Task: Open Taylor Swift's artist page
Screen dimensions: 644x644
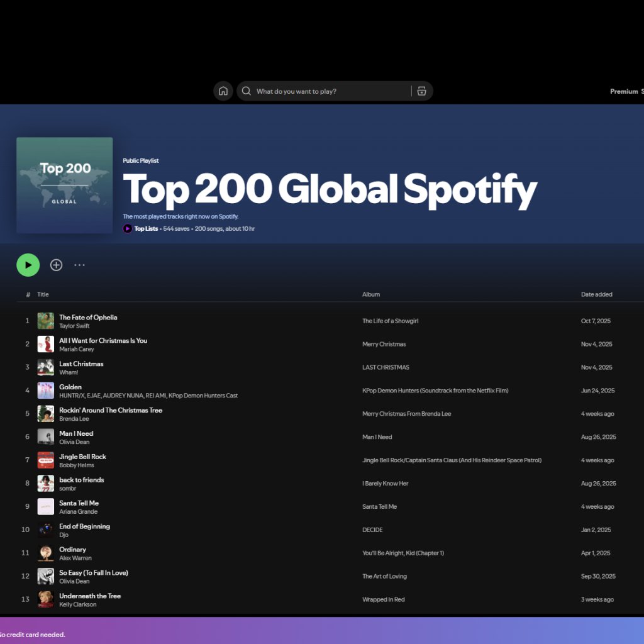Action: click(74, 326)
